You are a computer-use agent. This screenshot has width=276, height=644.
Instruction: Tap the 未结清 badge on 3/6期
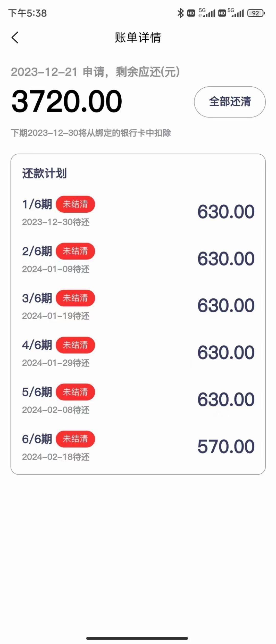click(75, 298)
